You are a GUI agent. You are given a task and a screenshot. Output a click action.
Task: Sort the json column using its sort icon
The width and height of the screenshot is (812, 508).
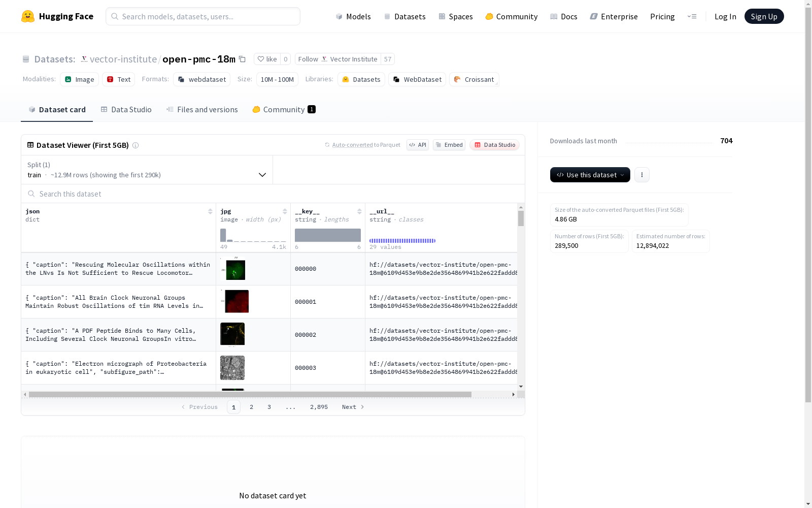pos(210,211)
